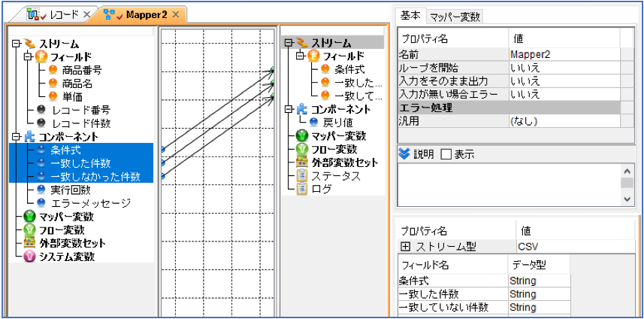Click the ステータス clipboard icon
This screenshot has height=319, width=644.
point(301,175)
